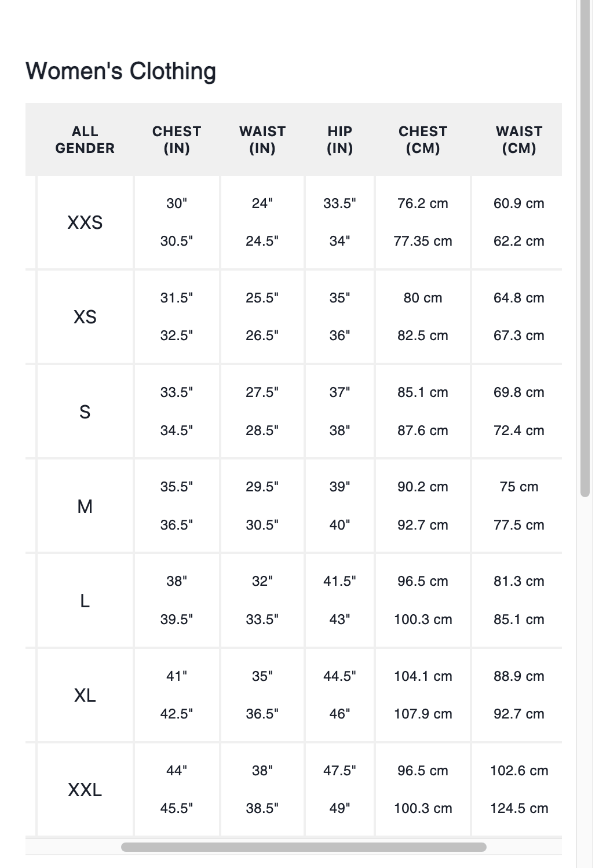Select the L size row label
The height and width of the screenshot is (868, 599).
click(x=85, y=601)
